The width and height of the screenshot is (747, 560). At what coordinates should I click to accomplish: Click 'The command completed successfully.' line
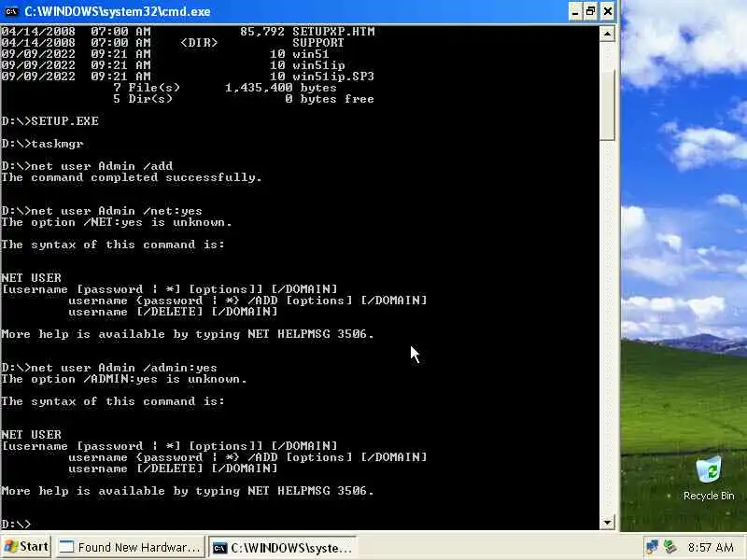pyautogui.click(x=132, y=177)
